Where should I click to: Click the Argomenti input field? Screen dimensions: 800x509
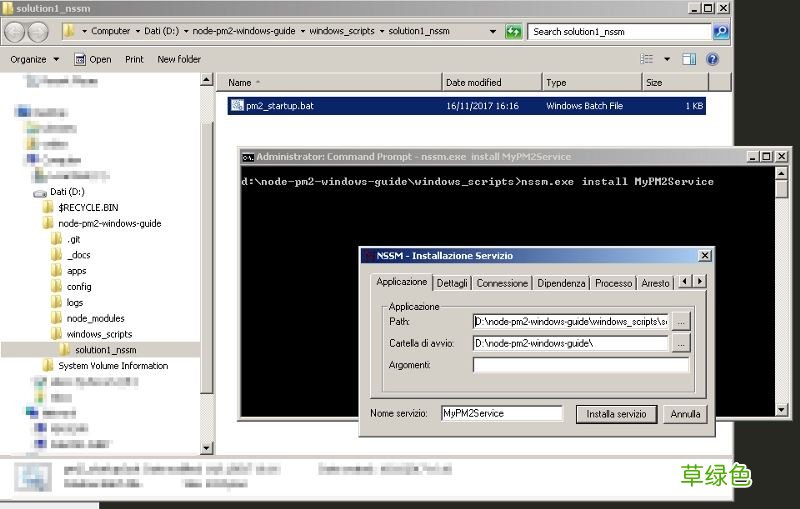[581, 365]
